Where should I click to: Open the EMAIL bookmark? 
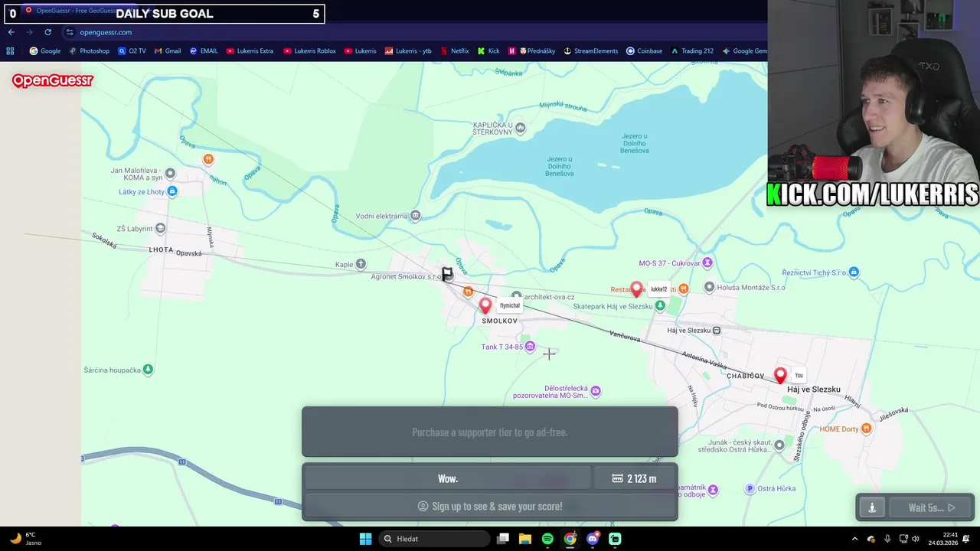click(204, 51)
